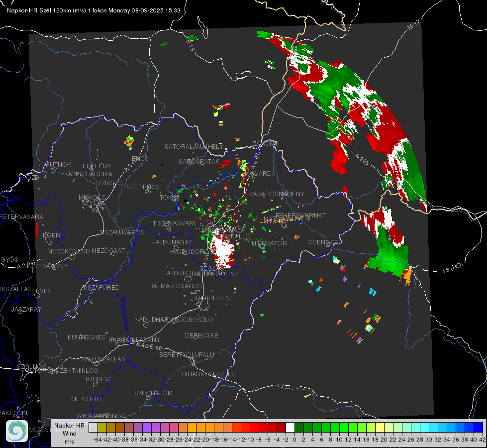Click the BERETTYÓÚJFALU city label
487x448 pixels.
click(187, 354)
